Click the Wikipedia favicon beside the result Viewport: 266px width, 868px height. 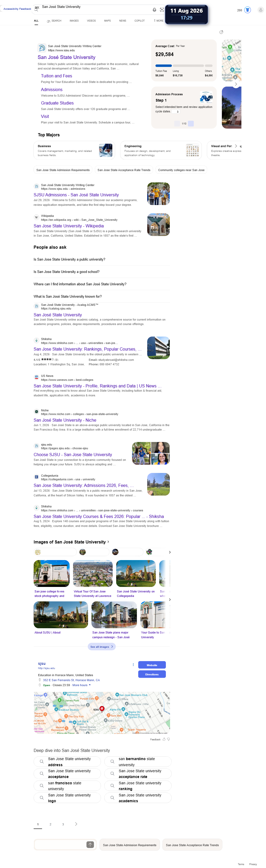coord(36,218)
